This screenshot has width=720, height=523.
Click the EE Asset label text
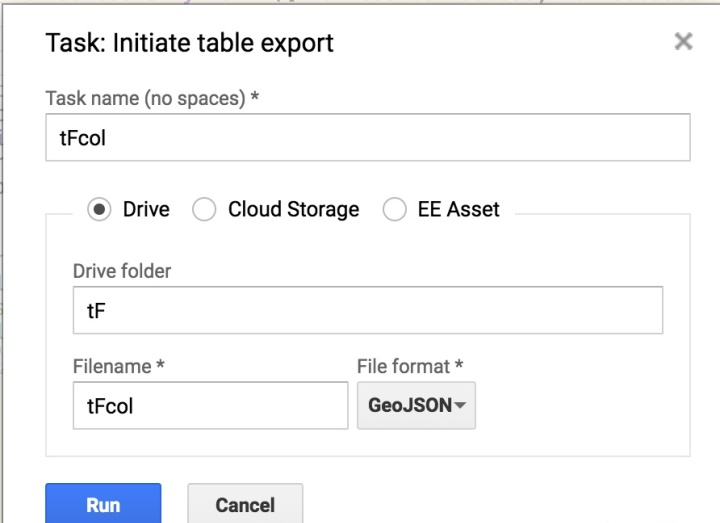tap(458, 209)
